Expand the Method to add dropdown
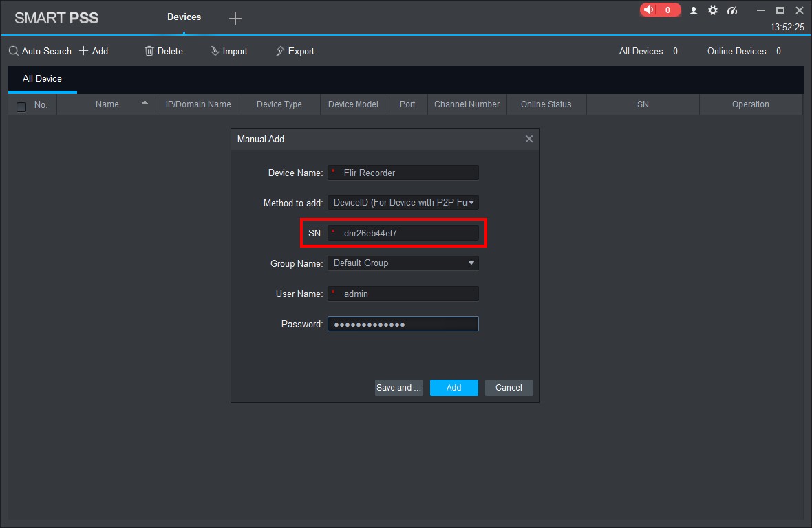This screenshot has height=528, width=812. pos(471,203)
